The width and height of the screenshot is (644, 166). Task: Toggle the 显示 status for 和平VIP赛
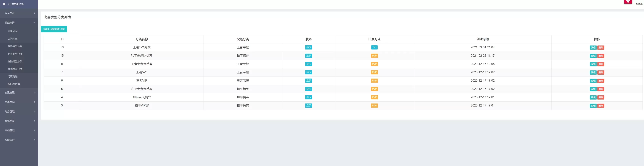click(308, 106)
